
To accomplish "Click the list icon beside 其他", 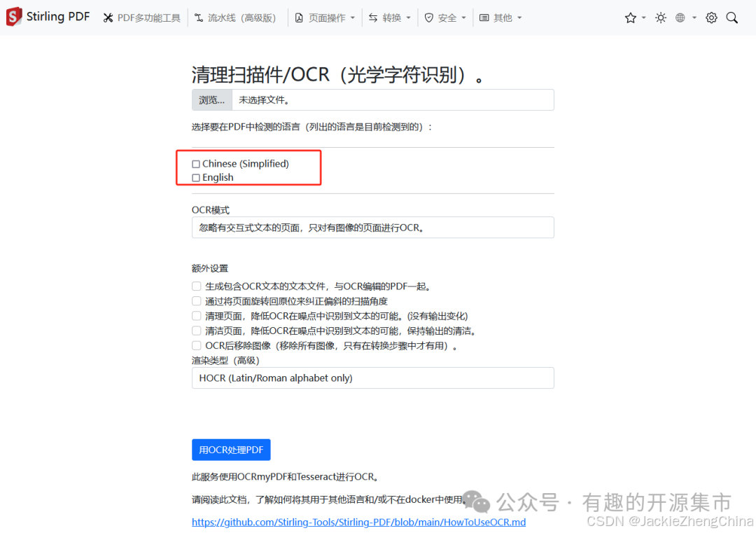I will coord(484,18).
